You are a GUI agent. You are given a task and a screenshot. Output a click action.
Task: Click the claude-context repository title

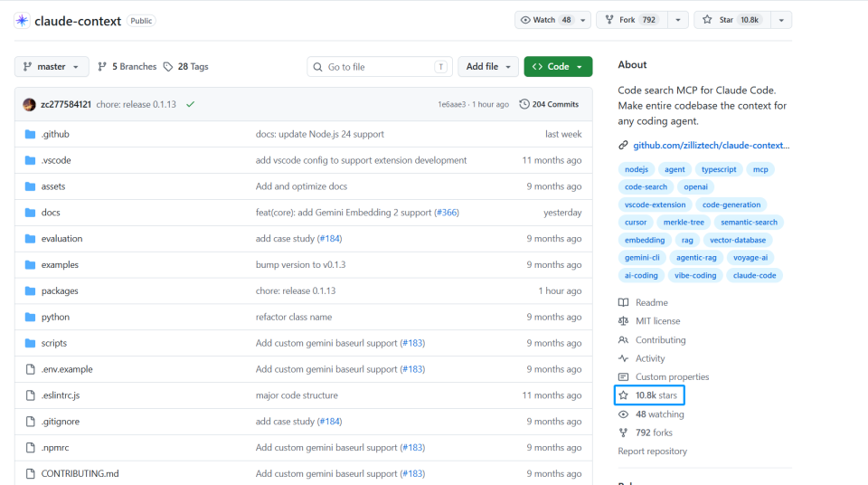[78, 21]
